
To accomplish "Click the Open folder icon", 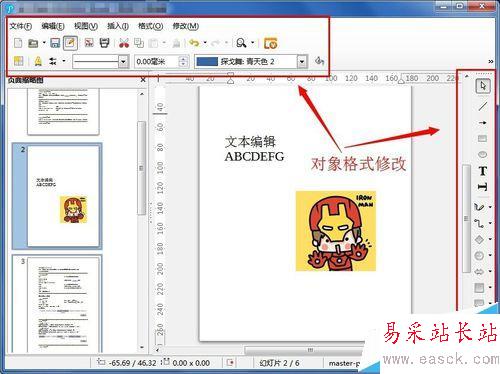I will (x=33, y=43).
